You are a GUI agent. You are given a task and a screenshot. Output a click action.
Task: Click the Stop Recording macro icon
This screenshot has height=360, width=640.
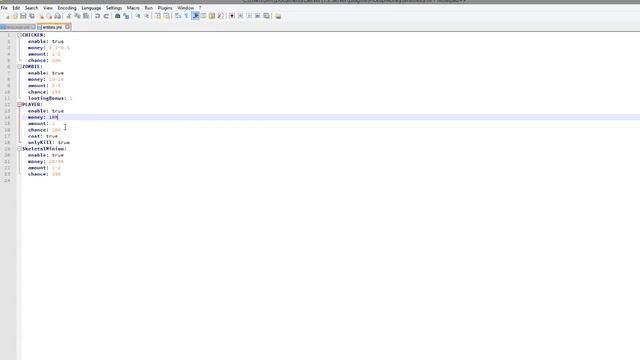tap(240, 16)
